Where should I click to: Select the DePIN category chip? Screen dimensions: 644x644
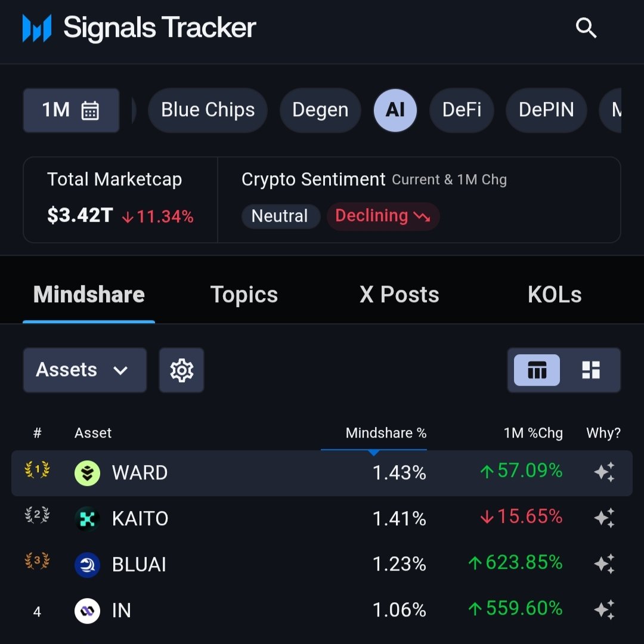[x=546, y=110]
